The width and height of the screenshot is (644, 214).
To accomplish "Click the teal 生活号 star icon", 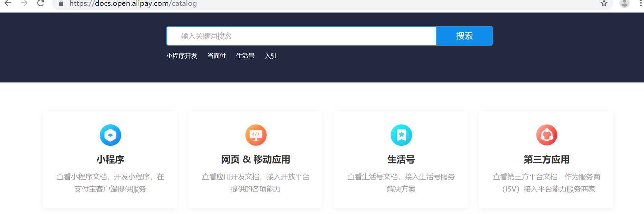I will pos(401,135).
